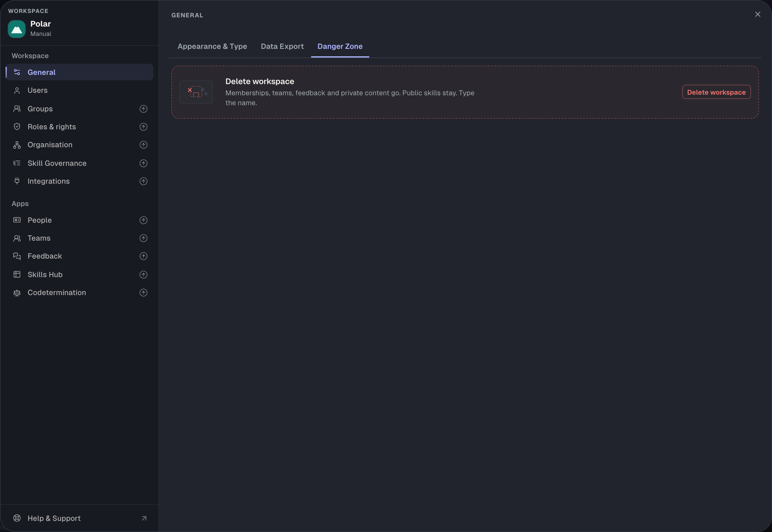Click the upgrade arrow icon next to Groups
This screenshot has width=772, height=532.
[143, 109]
